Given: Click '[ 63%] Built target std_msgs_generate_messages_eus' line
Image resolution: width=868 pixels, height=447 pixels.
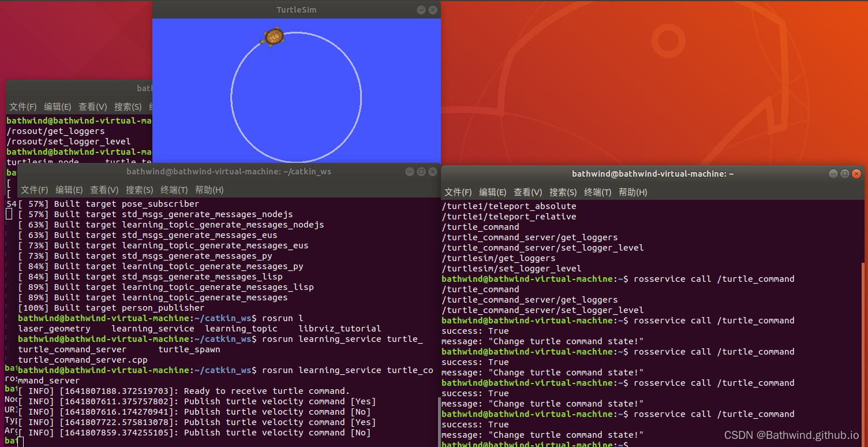Looking at the screenshot, I should coord(148,235).
